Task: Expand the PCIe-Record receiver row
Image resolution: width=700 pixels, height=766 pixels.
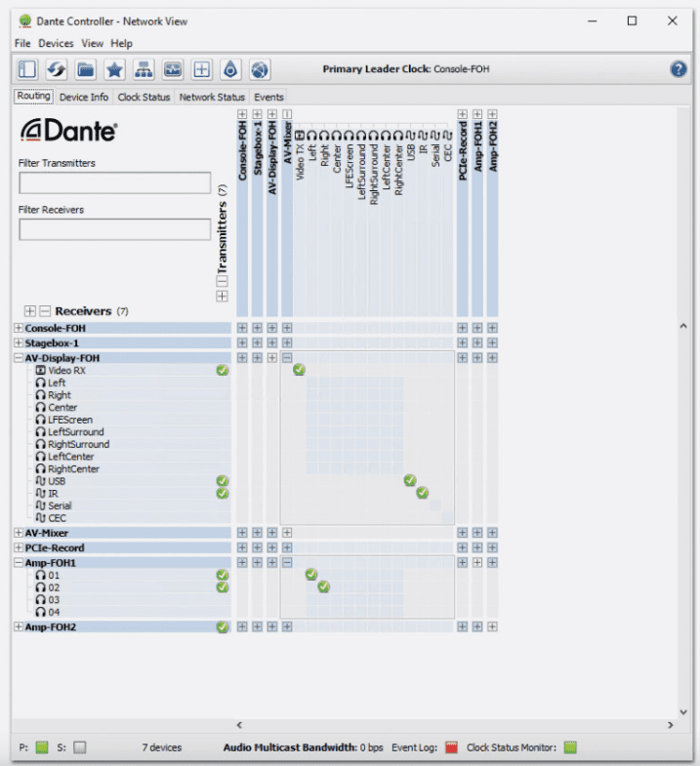Action: pyautogui.click(x=19, y=547)
